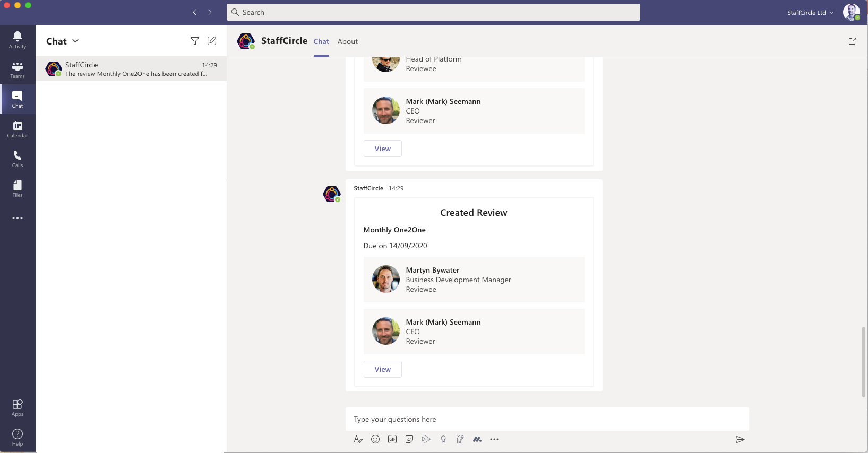This screenshot has height=453, width=868.
Task: Click the 'Created Review' card heading
Action: [474, 213]
